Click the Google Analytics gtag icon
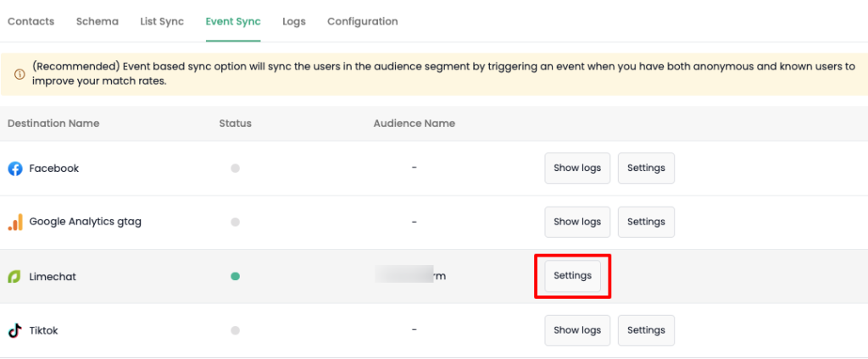Screen dimensions: 868x359 click(15, 222)
